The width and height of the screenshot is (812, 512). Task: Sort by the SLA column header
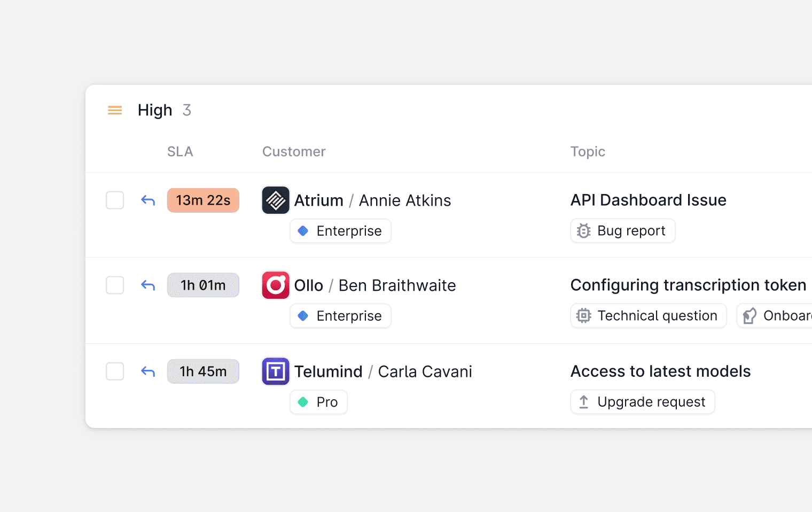180,152
